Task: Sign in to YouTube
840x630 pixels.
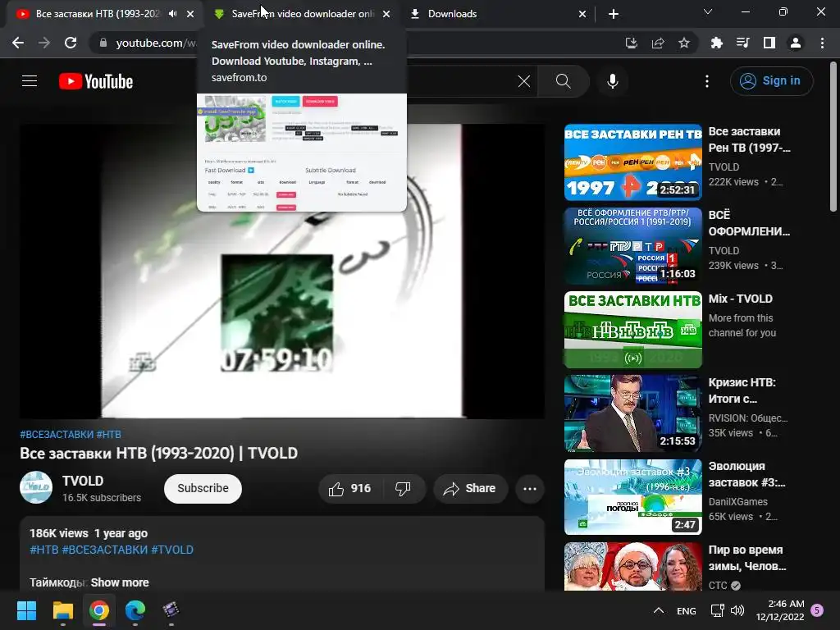Action: coord(771,81)
